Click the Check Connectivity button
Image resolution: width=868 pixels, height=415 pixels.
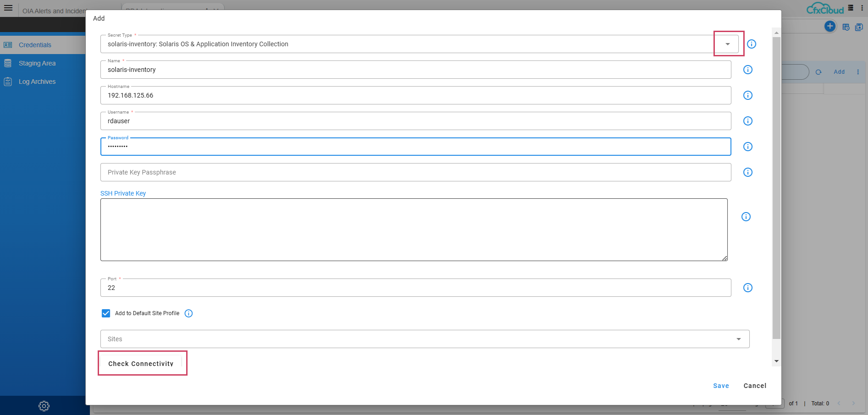141,364
